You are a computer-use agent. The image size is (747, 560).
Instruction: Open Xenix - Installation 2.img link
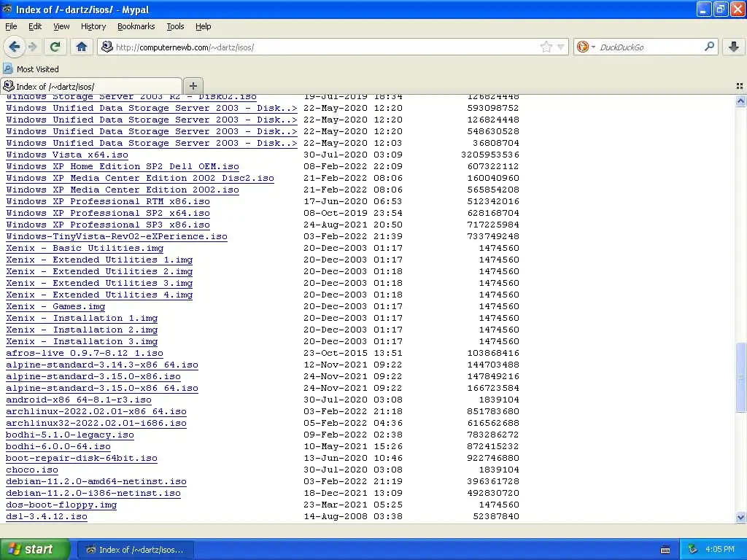[x=82, y=330]
